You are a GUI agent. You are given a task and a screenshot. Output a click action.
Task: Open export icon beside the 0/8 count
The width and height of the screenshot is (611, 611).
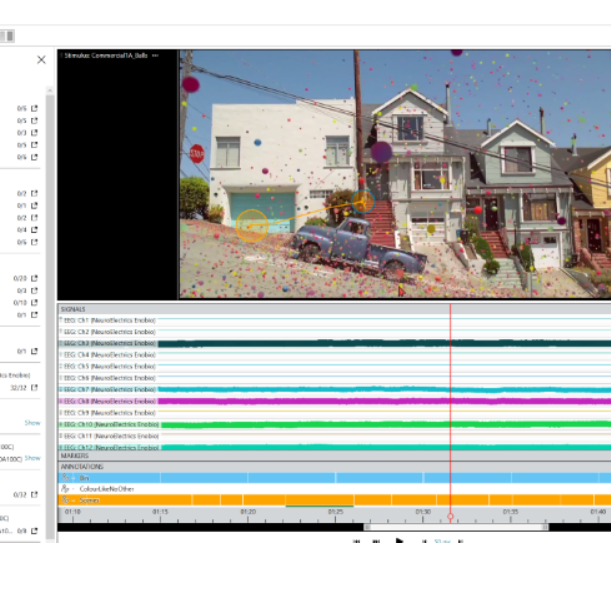coord(34,531)
